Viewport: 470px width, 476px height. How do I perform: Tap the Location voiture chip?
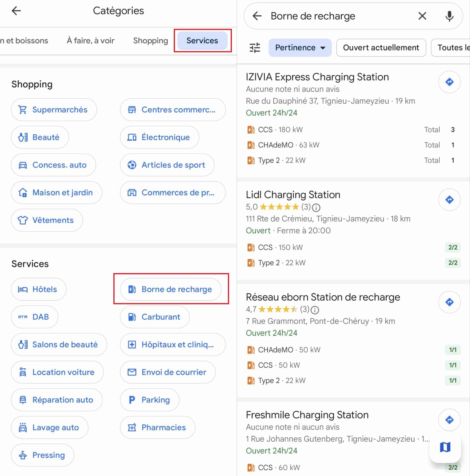click(x=57, y=372)
